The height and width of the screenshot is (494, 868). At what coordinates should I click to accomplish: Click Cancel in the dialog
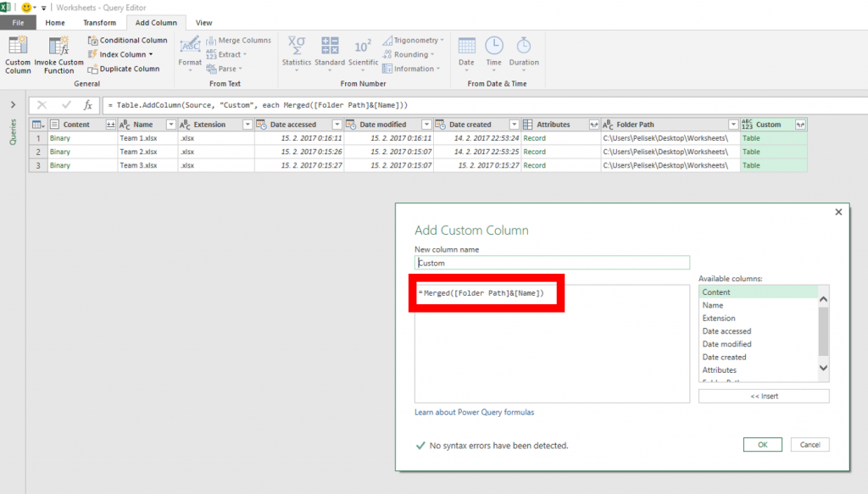(x=810, y=445)
